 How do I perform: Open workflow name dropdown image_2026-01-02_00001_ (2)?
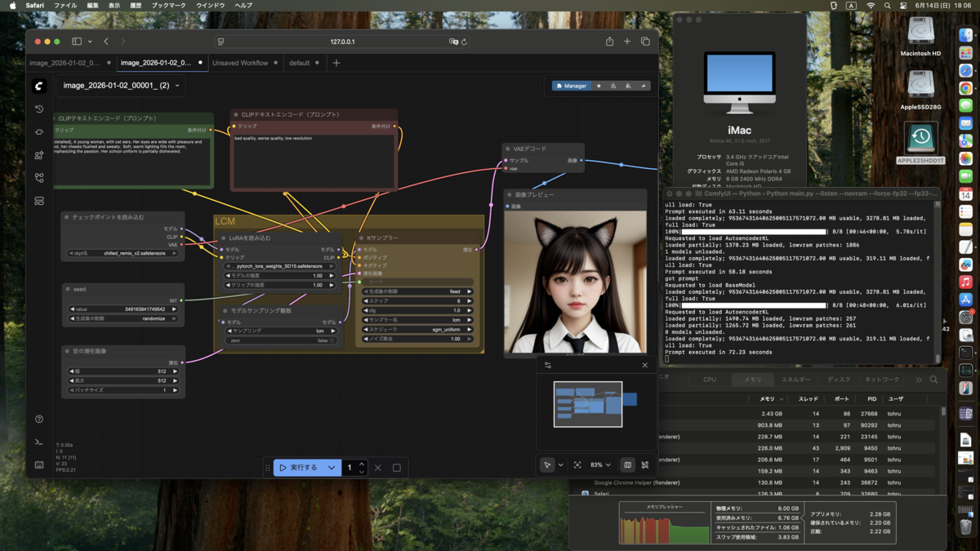121,86
